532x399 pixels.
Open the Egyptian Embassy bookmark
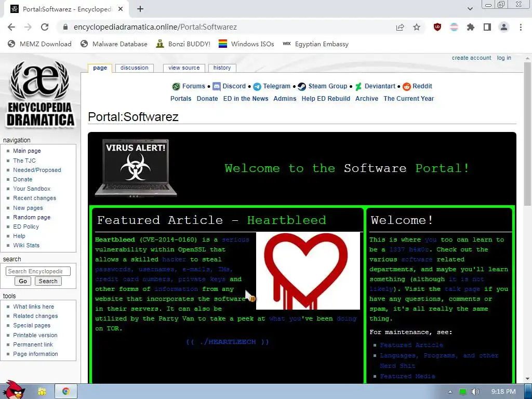315,44
